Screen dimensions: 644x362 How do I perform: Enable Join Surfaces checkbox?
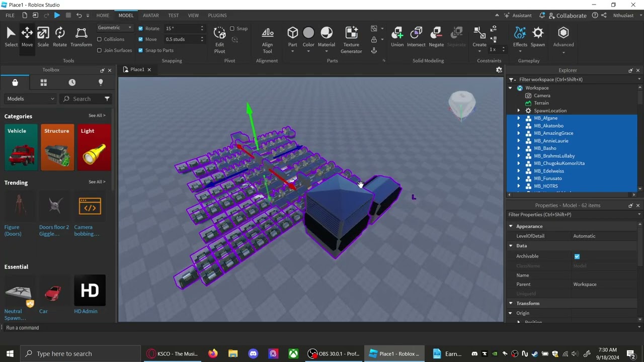[99, 50]
